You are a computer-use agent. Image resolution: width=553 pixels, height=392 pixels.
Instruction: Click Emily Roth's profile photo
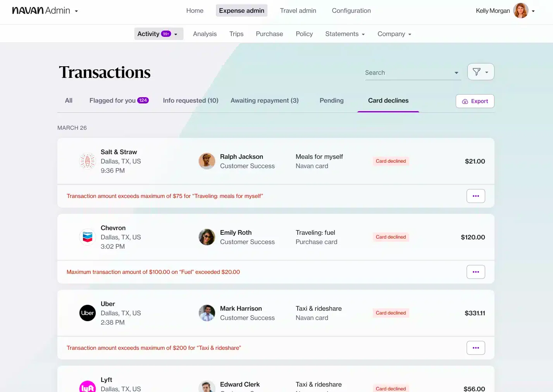point(207,237)
